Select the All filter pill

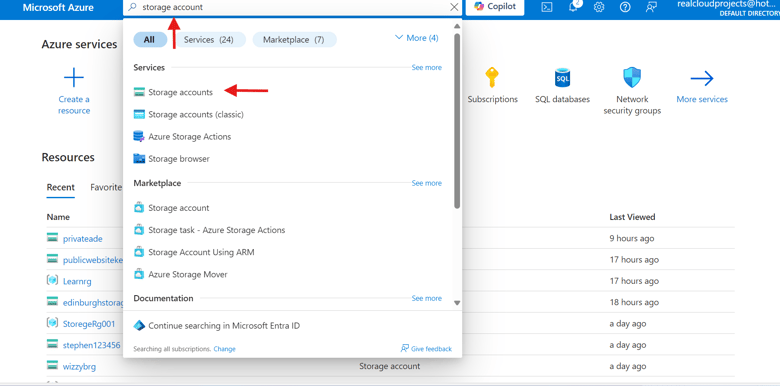tap(150, 40)
